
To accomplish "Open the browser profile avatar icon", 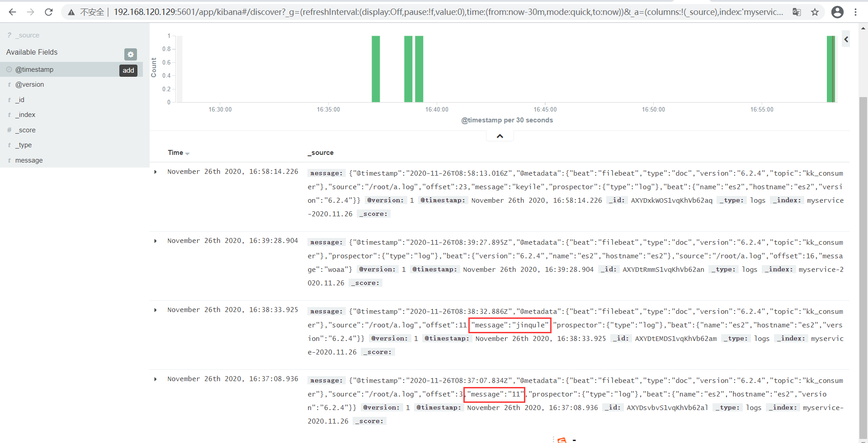I will (x=837, y=12).
